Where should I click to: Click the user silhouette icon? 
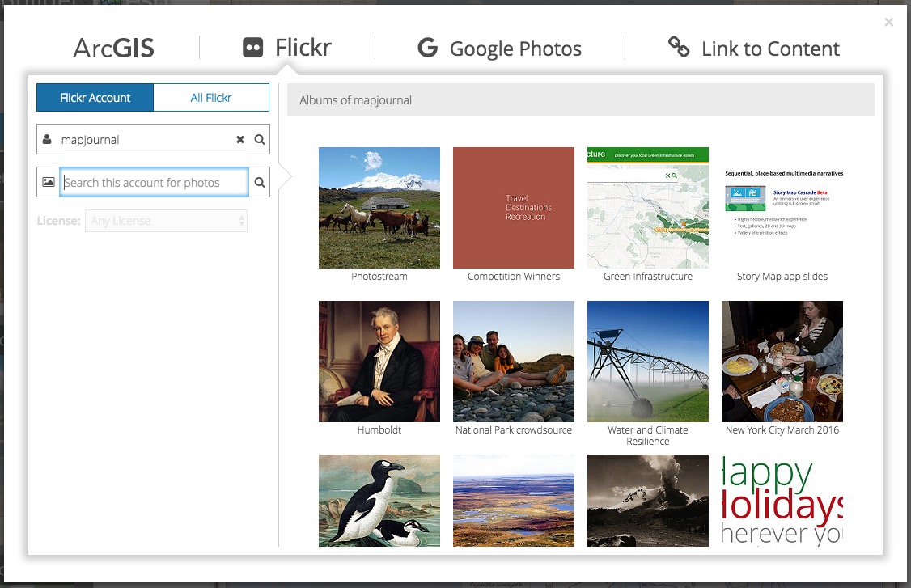(48, 139)
